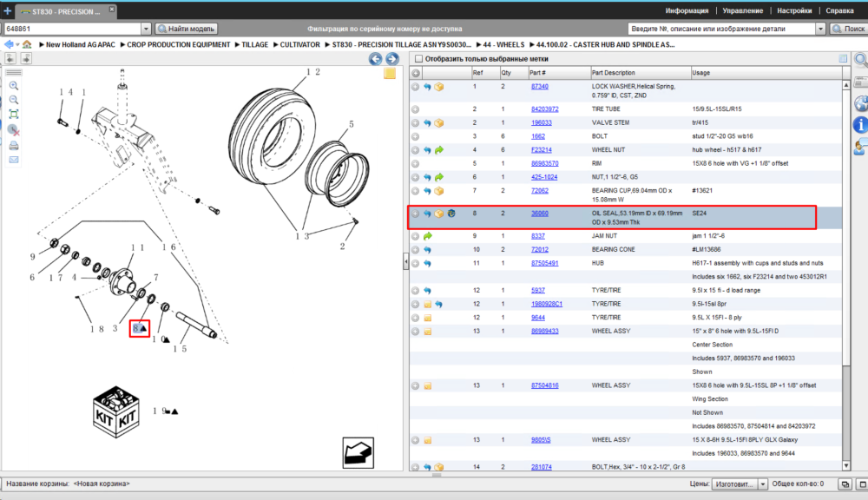Click the parts list scroll-down arrow
Image resolution: width=868 pixels, height=500 pixels.
(x=845, y=465)
